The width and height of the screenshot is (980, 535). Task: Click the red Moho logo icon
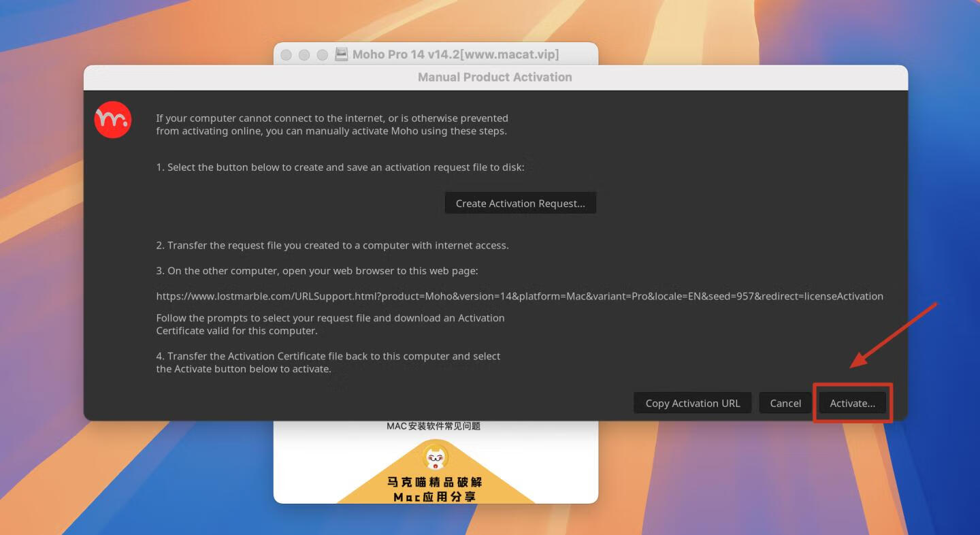tap(112, 120)
